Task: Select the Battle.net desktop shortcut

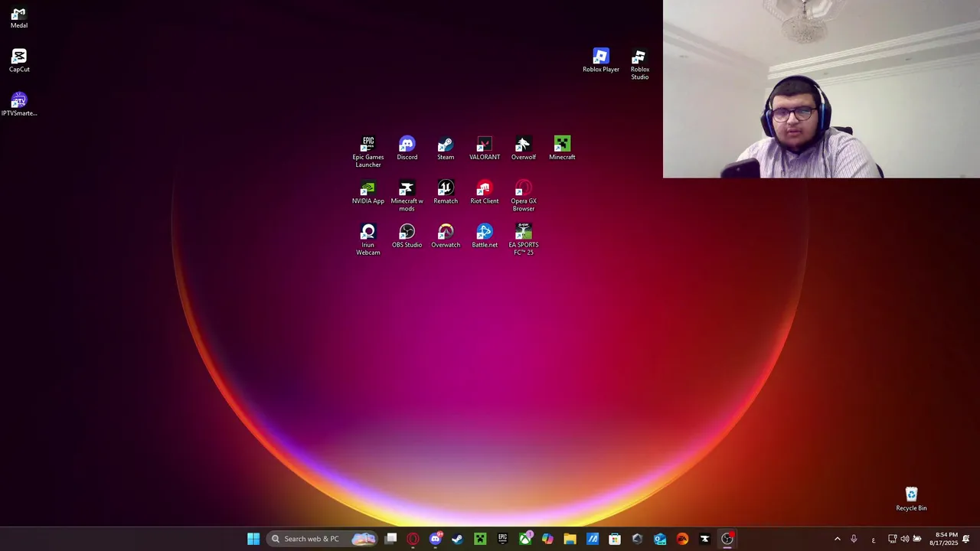Action: [485, 236]
